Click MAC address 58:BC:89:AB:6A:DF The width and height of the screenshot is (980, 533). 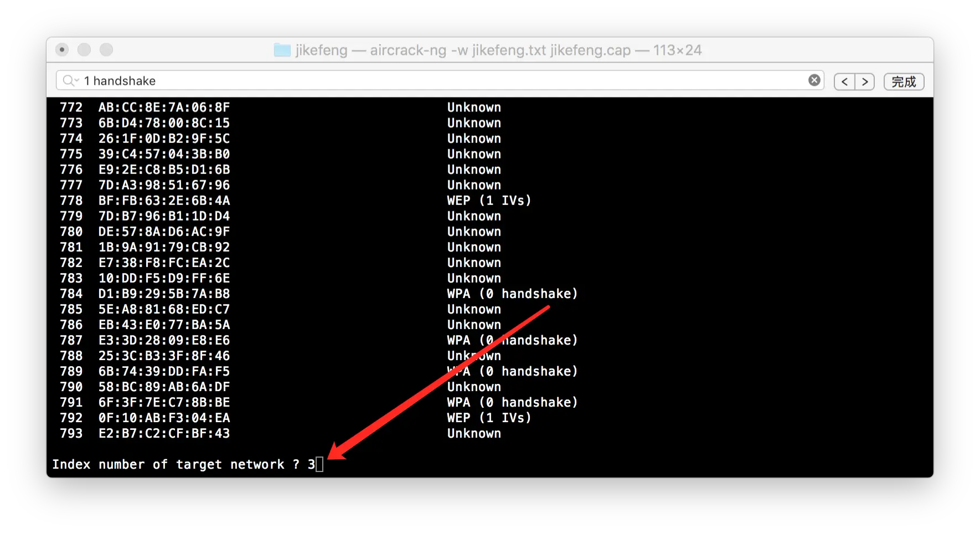[x=164, y=387]
